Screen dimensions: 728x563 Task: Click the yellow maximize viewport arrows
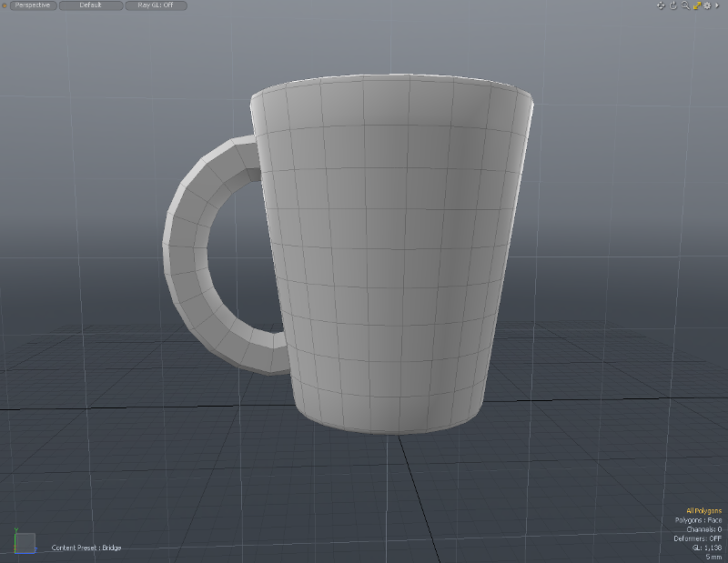pos(696,5)
